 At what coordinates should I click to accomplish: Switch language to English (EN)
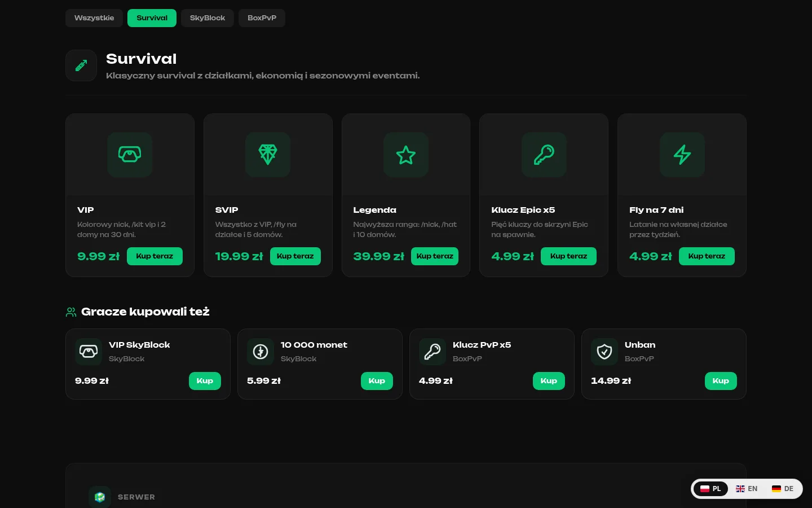[747, 489]
